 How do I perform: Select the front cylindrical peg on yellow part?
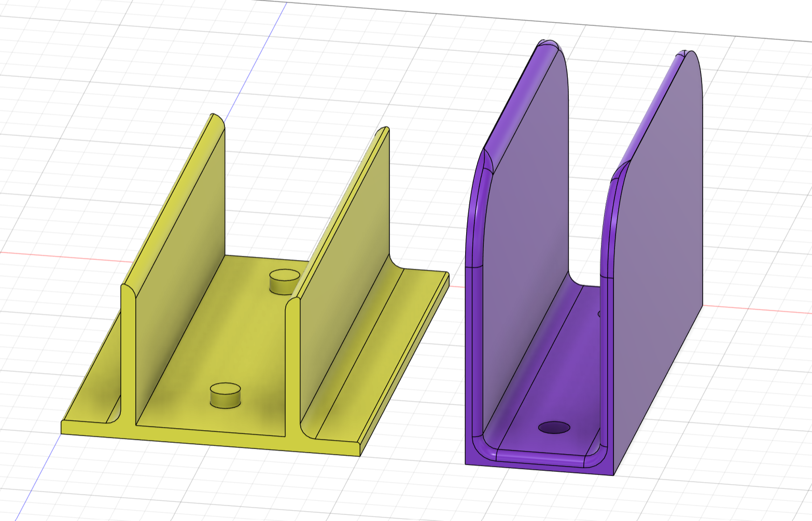pyautogui.click(x=225, y=395)
